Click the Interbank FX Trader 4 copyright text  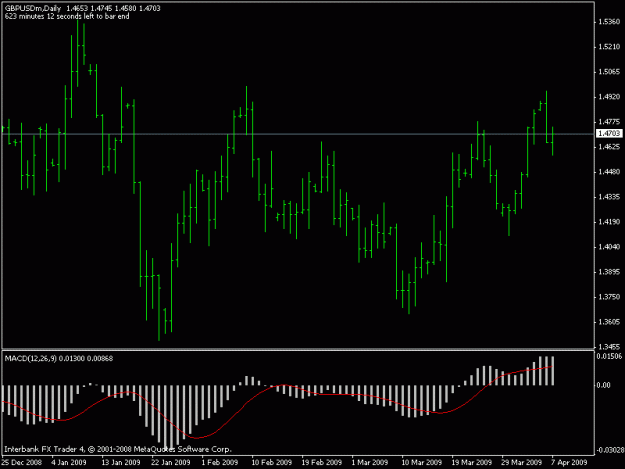click(118, 449)
